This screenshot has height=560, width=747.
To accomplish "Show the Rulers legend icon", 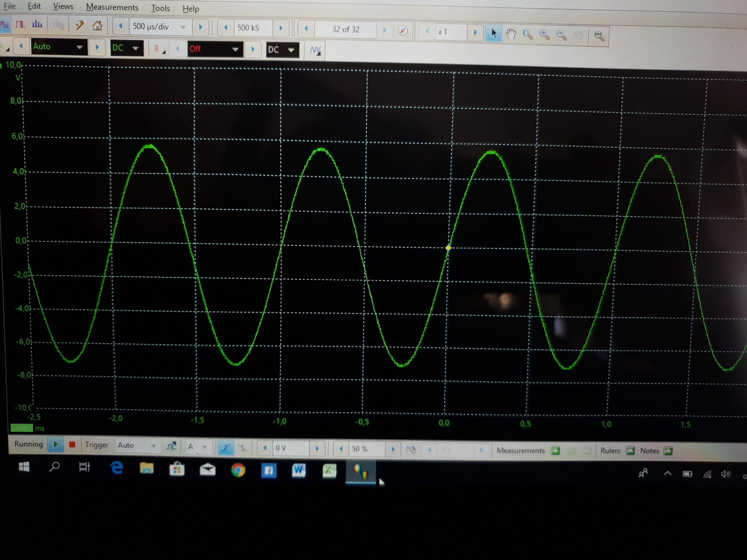I will tap(630, 451).
